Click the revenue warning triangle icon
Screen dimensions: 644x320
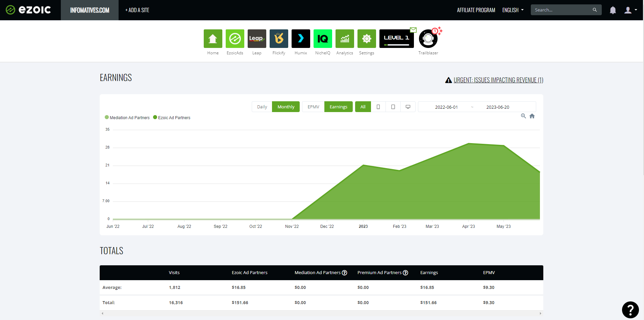[x=448, y=80]
